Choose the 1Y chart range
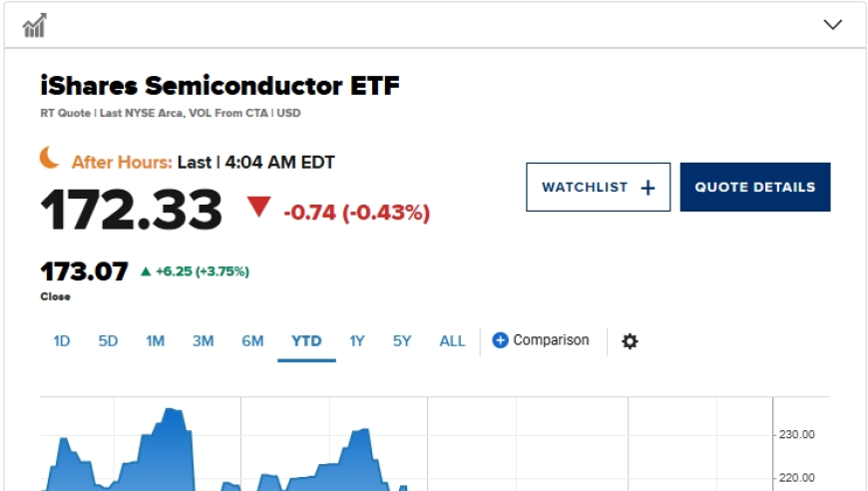The height and width of the screenshot is (491, 868). [x=357, y=341]
